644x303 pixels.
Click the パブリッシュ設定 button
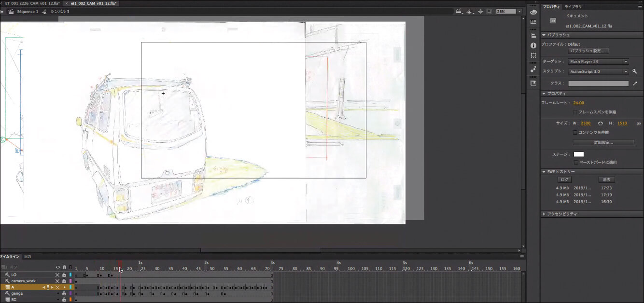(x=588, y=51)
